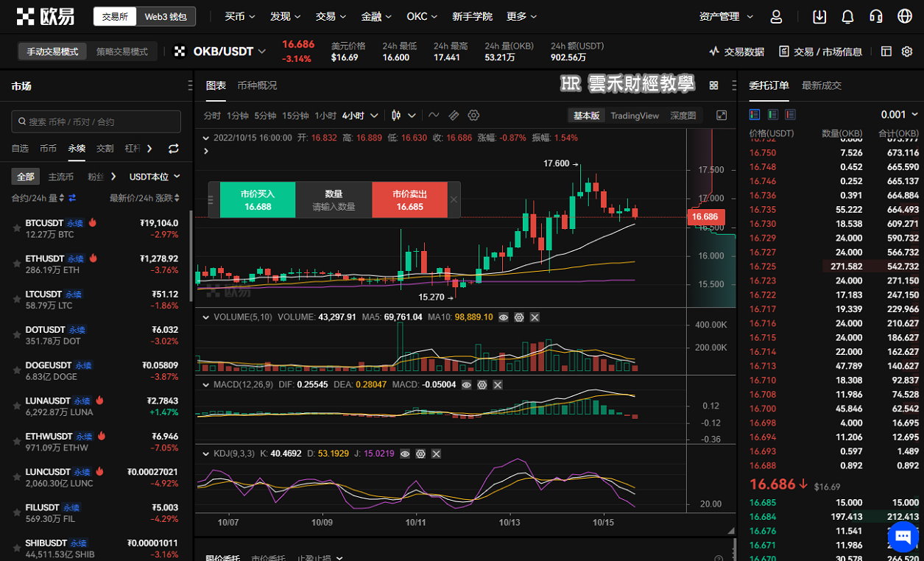Screen dimensions: 924x561
Task: Open the chart indicators wave icon
Action: (x=434, y=116)
